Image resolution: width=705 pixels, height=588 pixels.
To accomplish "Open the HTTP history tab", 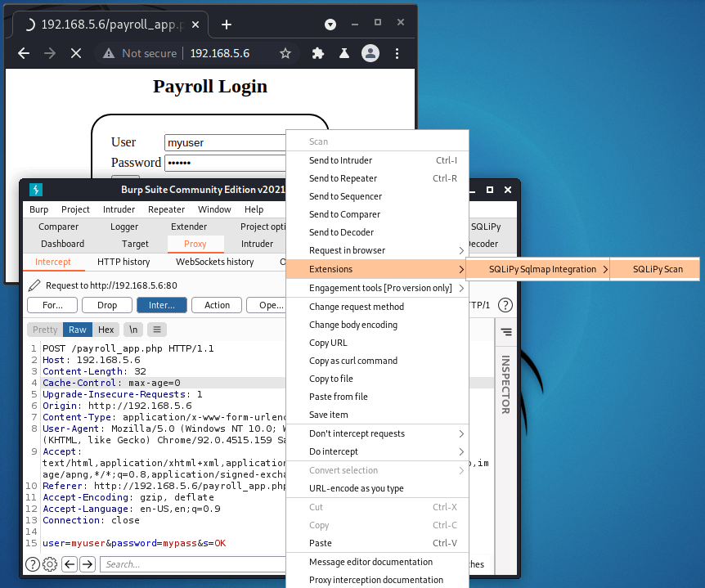I will click(123, 262).
